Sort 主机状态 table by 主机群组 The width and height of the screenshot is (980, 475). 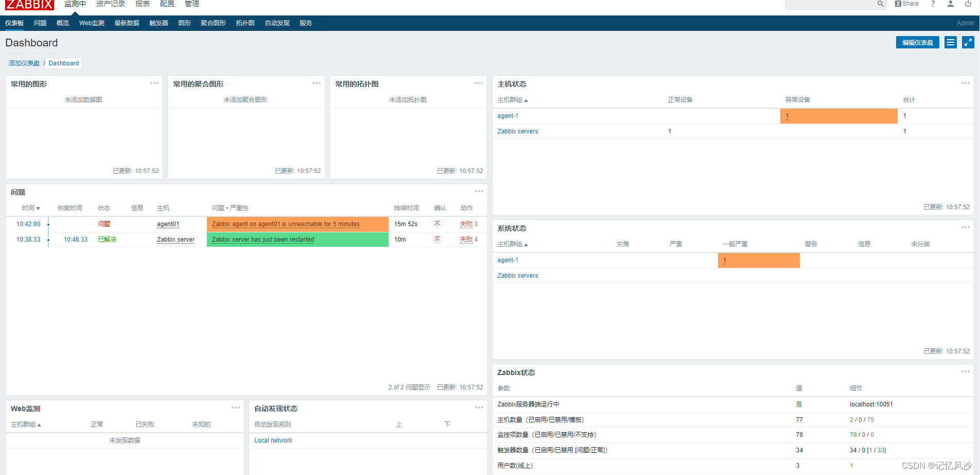tap(513, 100)
